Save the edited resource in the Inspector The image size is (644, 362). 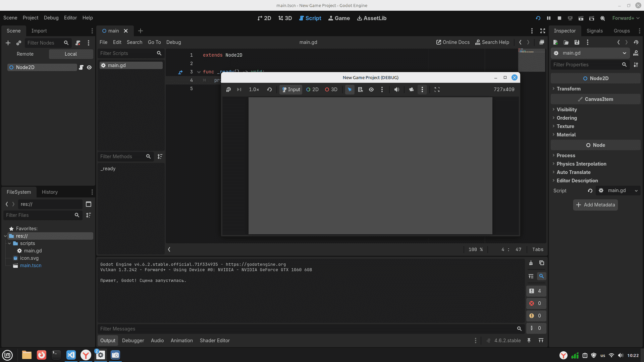pyautogui.click(x=577, y=42)
